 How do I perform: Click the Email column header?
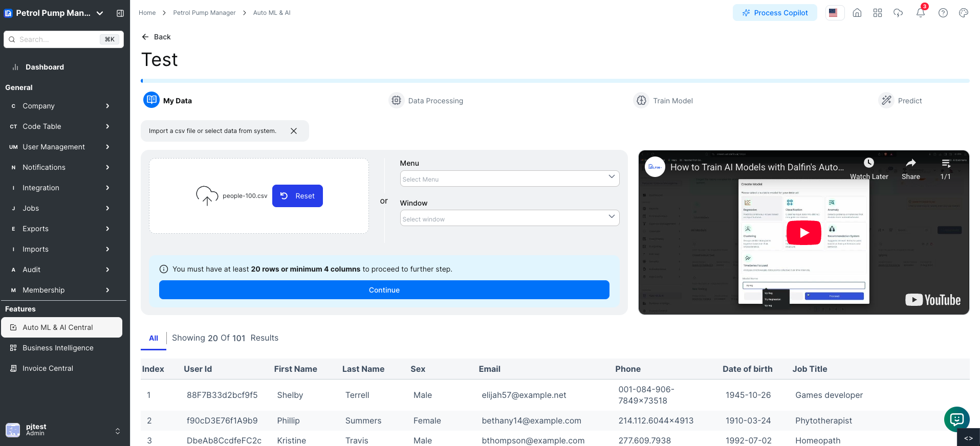[x=490, y=369]
